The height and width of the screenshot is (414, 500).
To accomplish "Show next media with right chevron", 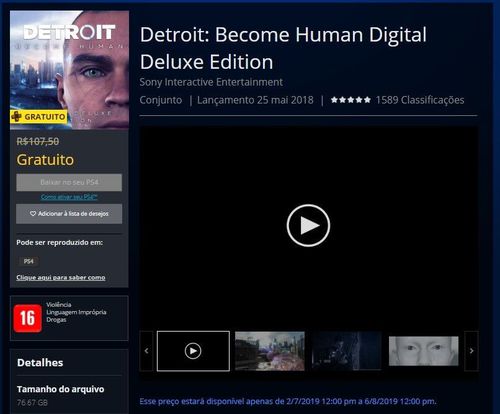I will click(471, 351).
